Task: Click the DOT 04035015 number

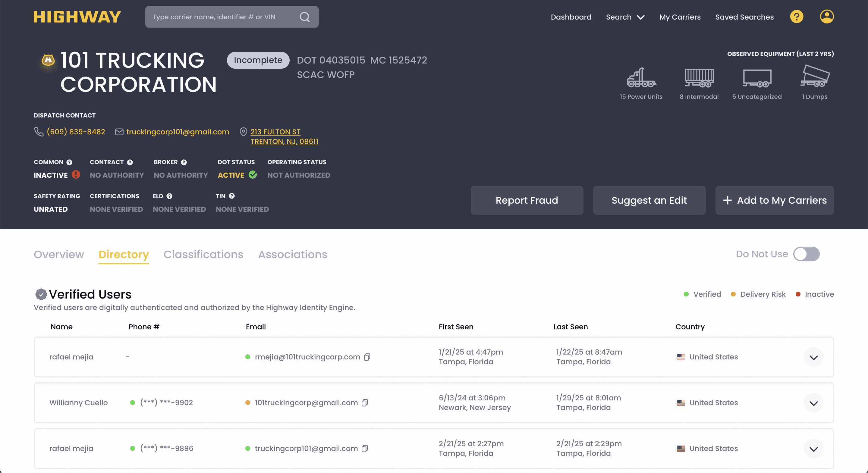Action: (x=331, y=60)
